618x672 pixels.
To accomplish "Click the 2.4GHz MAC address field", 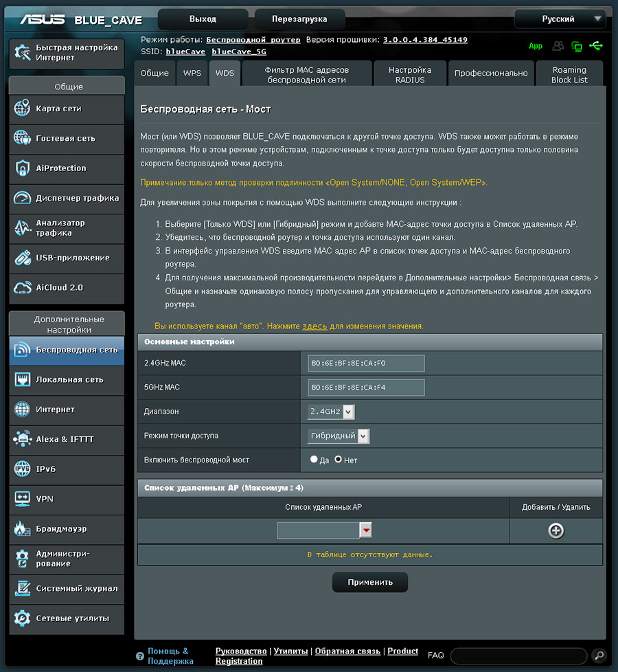I will click(366, 363).
